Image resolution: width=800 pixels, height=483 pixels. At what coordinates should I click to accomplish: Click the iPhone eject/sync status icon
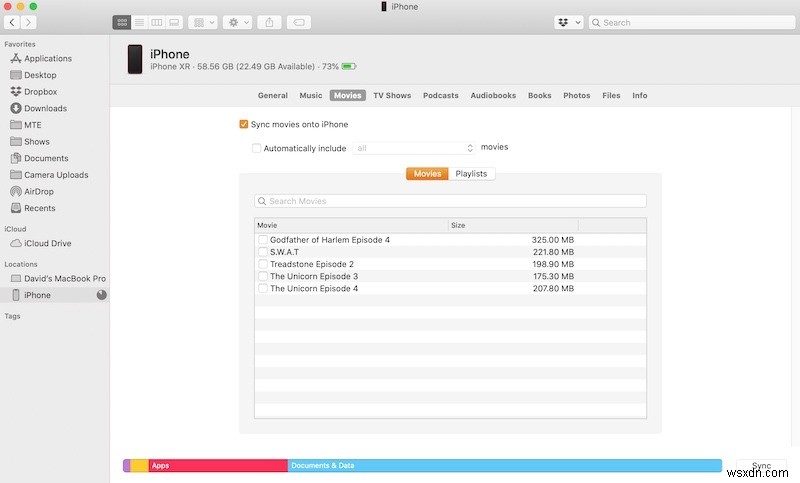click(102, 295)
